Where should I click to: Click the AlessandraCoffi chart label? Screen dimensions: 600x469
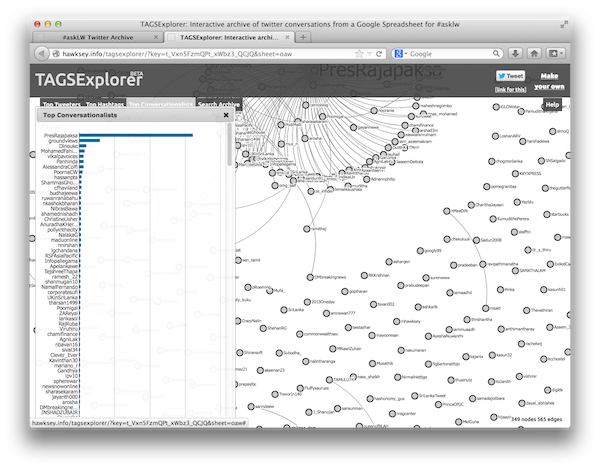[x=60, y=167]
